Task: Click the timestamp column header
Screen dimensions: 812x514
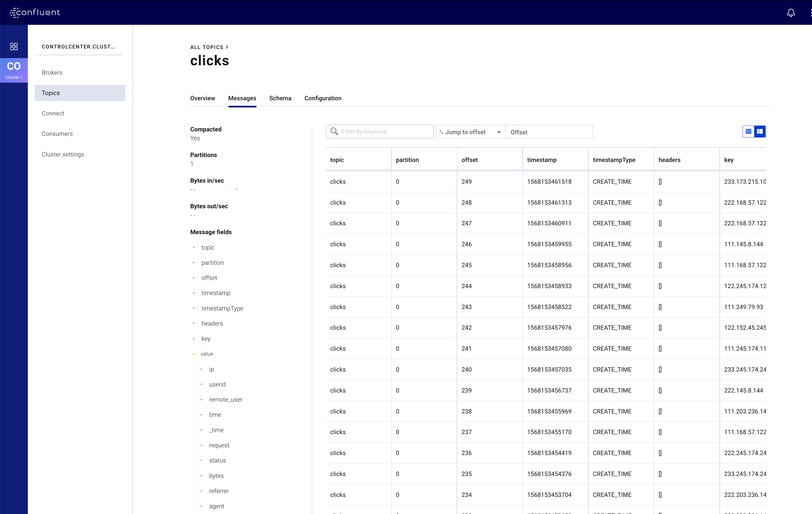Action: 542,160
